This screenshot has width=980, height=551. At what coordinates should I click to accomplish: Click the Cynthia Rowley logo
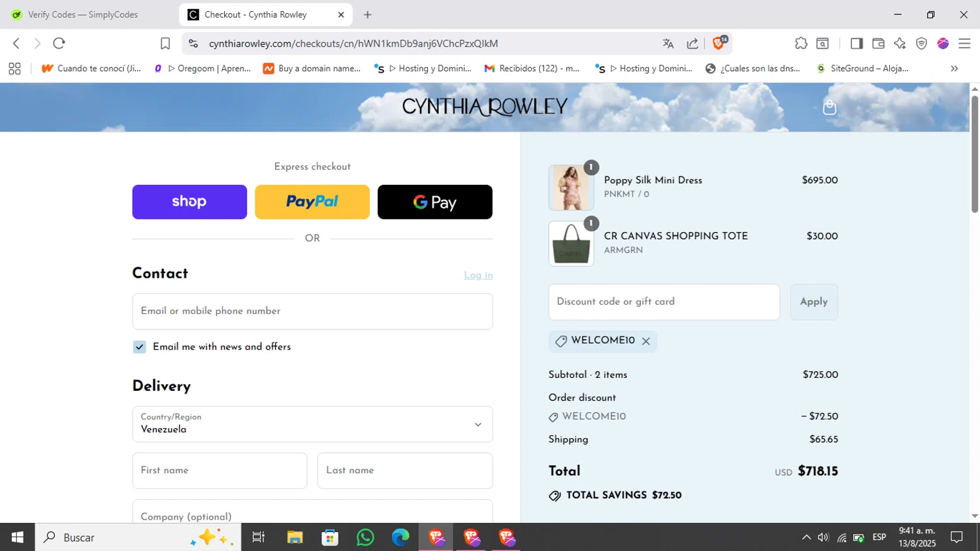pos(485,107)
